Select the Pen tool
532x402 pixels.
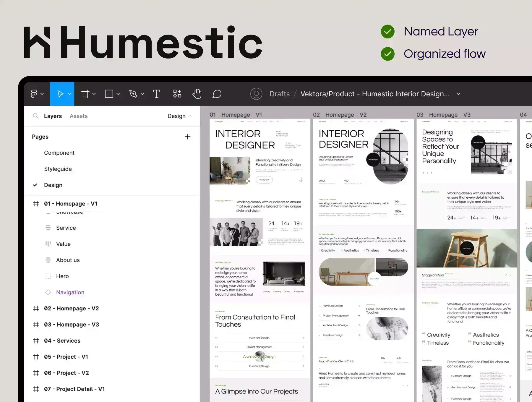click(x=133, y=94)
